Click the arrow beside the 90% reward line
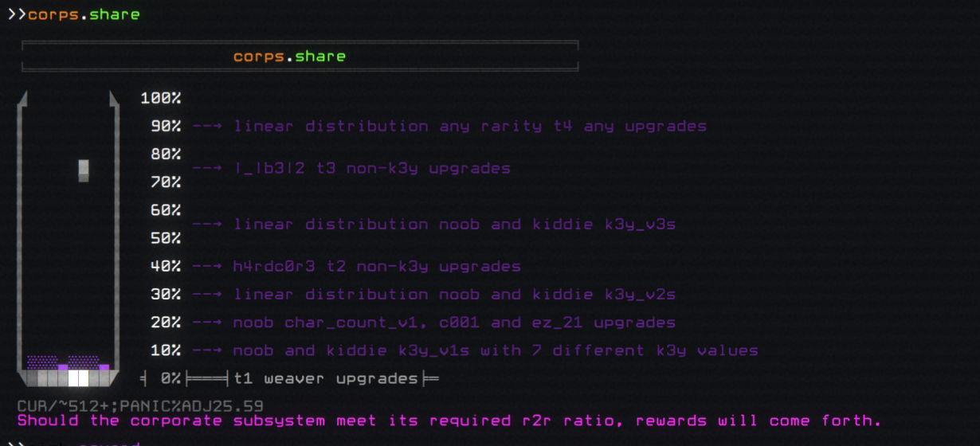Screen dimensions: 980x446 [207, 127]
